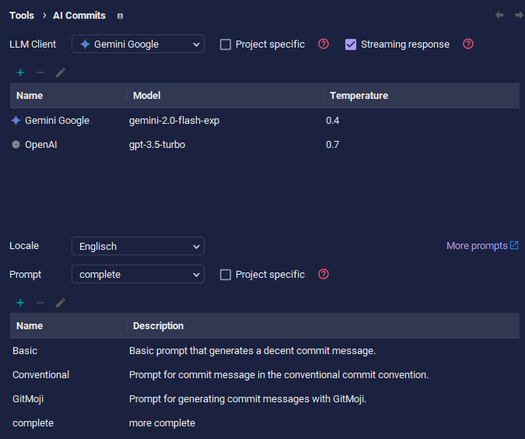This screenshot has height=439, width=525.
Task: Open the LLM Client dropdown
Action: pos(138,44)
